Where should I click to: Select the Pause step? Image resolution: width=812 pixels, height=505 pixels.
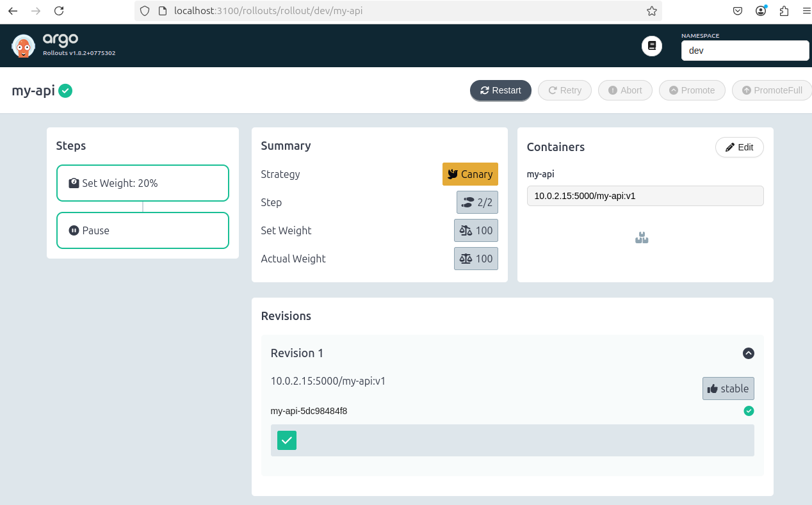[143, 230]
